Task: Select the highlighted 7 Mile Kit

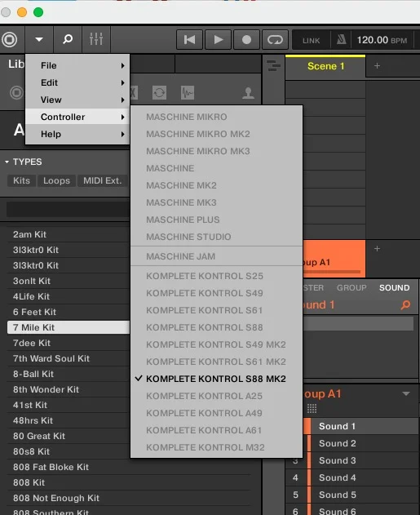Action: (x=69, y=327)
